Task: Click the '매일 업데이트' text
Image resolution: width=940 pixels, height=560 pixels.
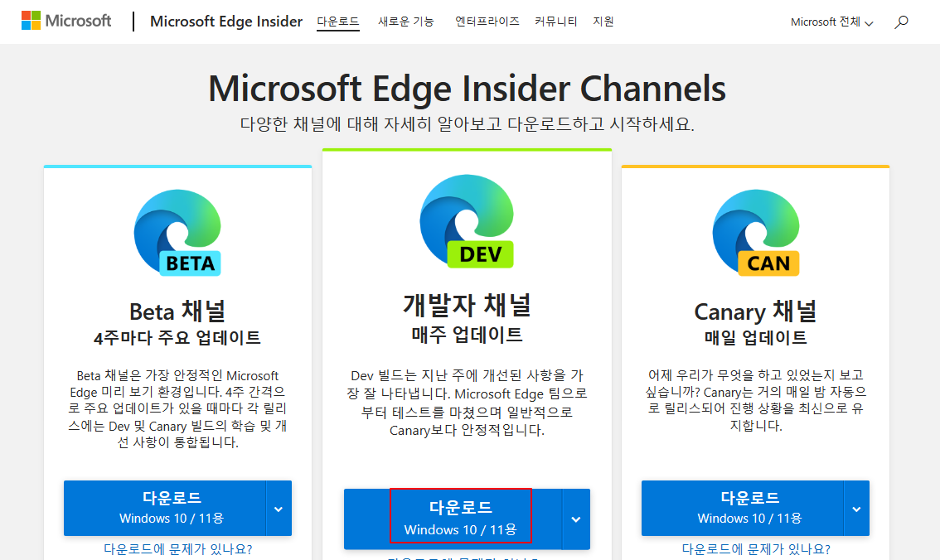Action: point(756,338)
